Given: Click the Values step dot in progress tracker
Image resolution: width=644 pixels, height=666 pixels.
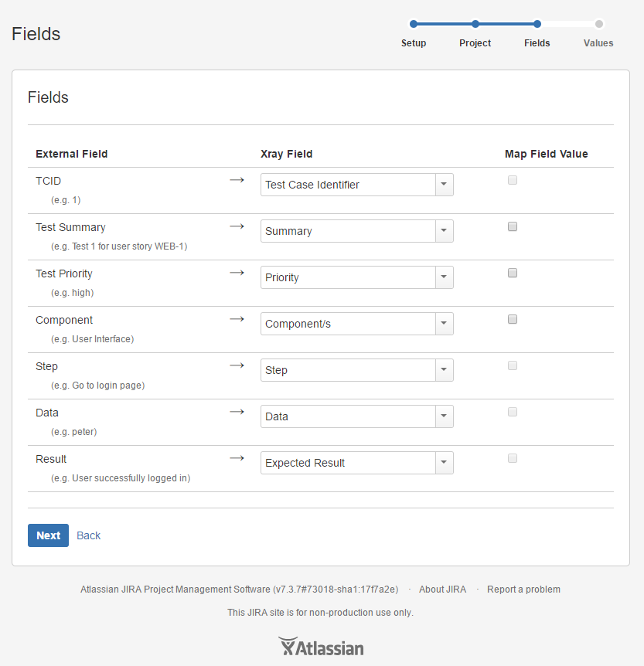Looking at the screenshot, I should tap(599, 24).
